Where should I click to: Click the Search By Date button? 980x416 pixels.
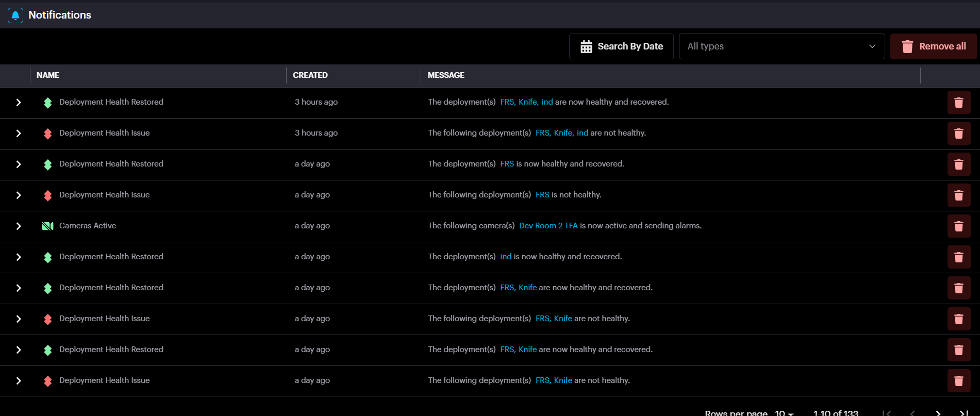621,46
